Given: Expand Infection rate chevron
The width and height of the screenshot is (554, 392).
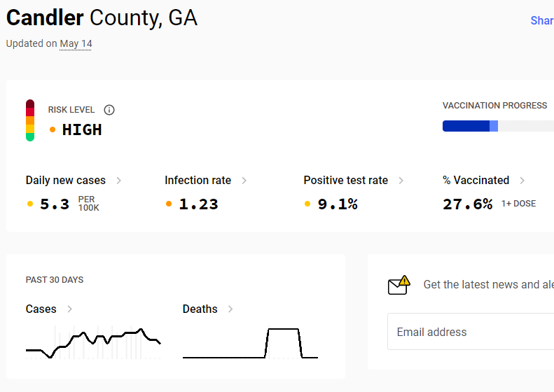Looking at the screenshot, I should coord(244,181).
